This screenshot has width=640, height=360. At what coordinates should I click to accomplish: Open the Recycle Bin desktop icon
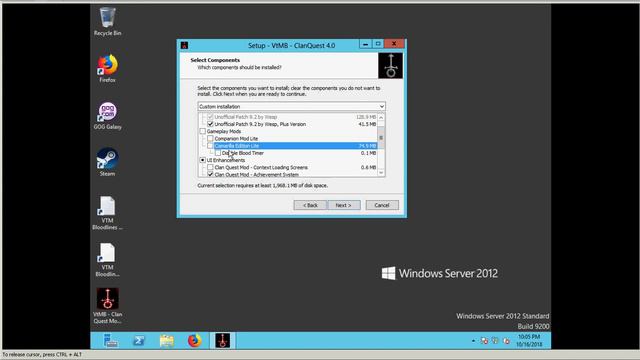107,22
